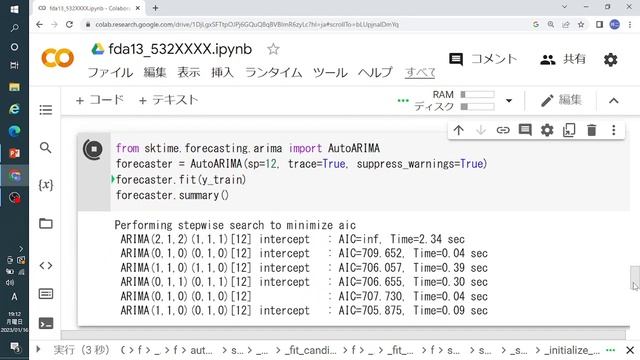The width and height of the screenshot is (640, 360).
Task: Toggle browser side panel
Action: (x=599, y=24)
